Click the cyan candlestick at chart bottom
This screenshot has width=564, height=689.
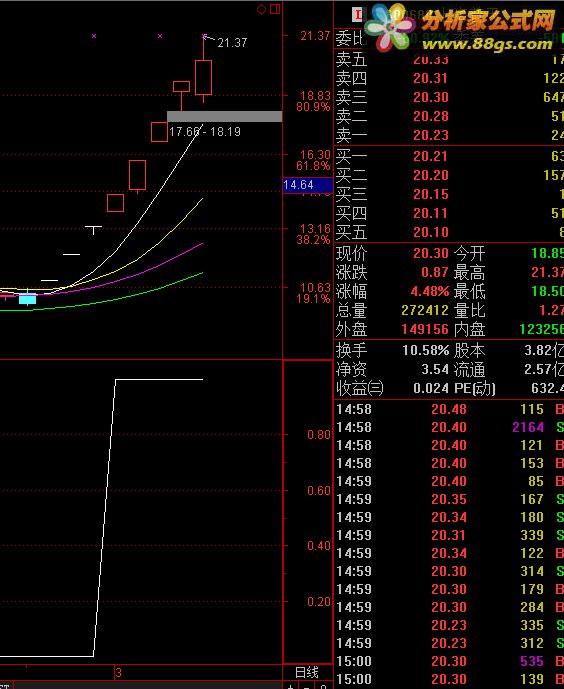(x=28, y=299)
